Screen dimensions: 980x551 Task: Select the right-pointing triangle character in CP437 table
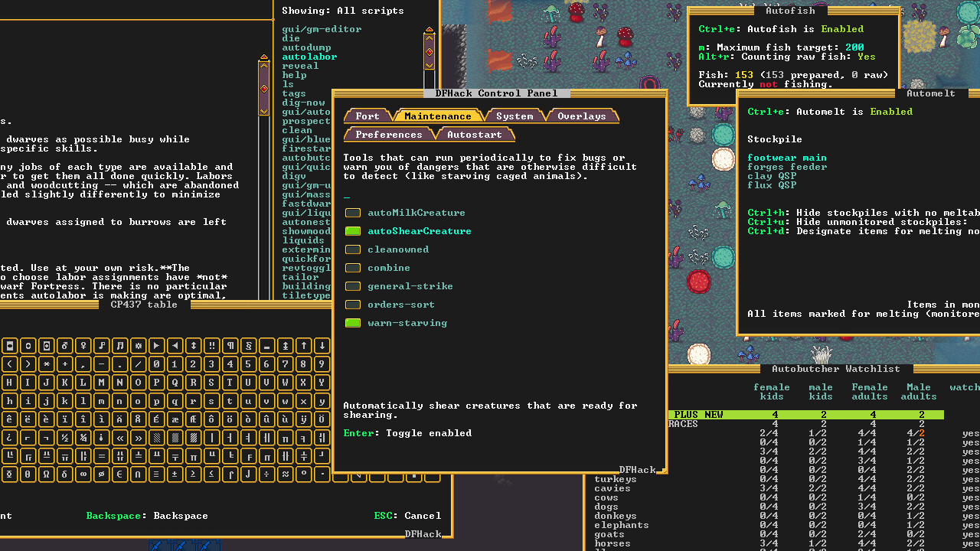(156, 347)
